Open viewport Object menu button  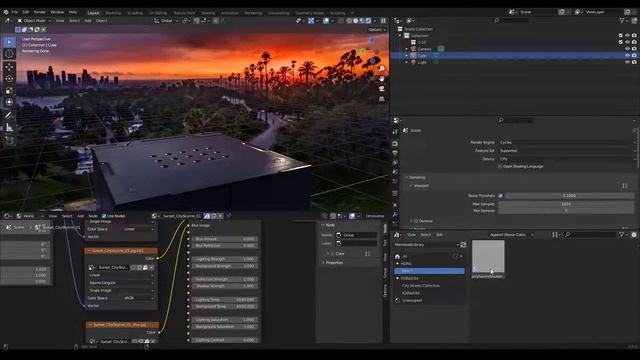coord(101,20)
